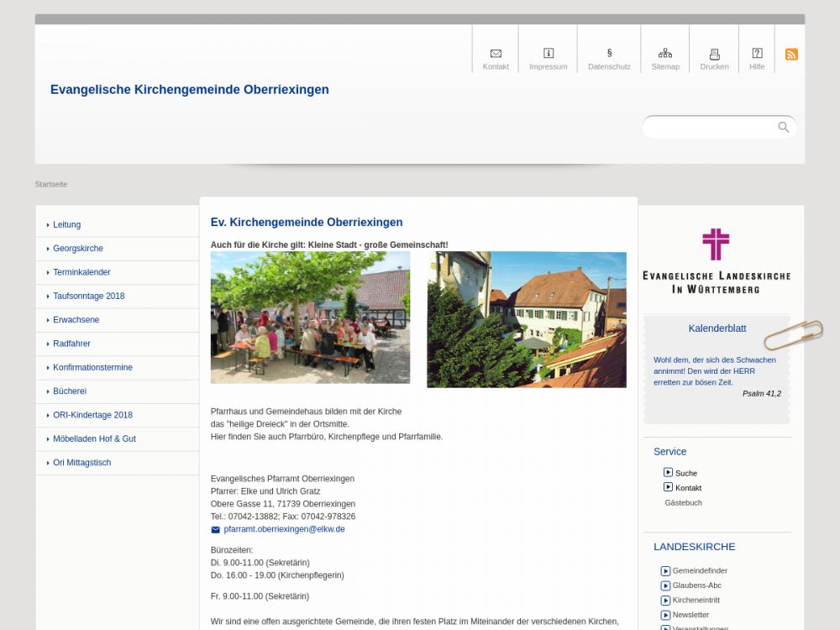Viewport: 840px width, 630px height.
Task: Open the Impressum info icon
Action: [x=549, y=54]
